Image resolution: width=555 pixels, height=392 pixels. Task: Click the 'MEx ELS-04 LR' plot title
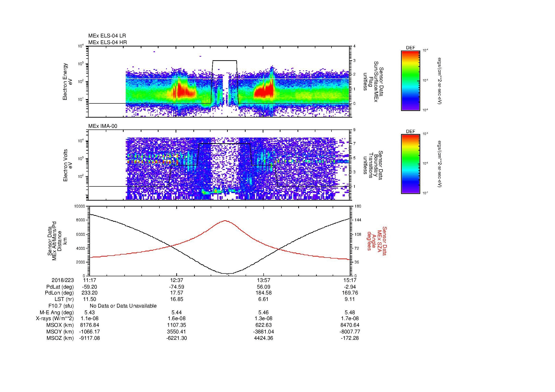coord(107,36)
